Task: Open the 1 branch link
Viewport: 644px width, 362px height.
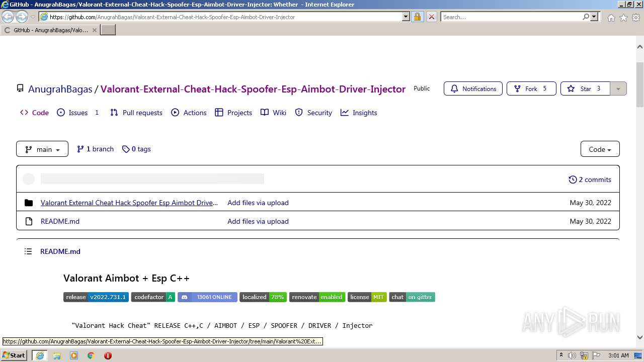Action: 95,149
